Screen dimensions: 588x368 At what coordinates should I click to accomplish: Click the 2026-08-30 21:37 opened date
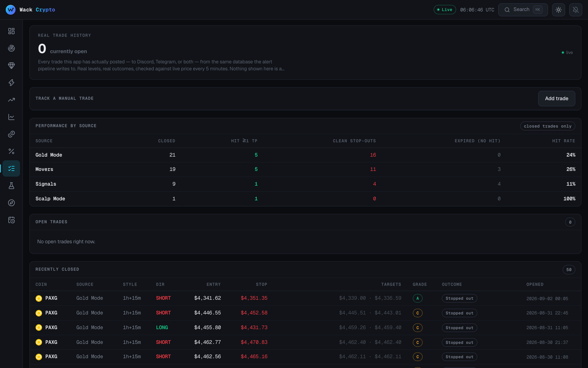[x=547, y=342]
